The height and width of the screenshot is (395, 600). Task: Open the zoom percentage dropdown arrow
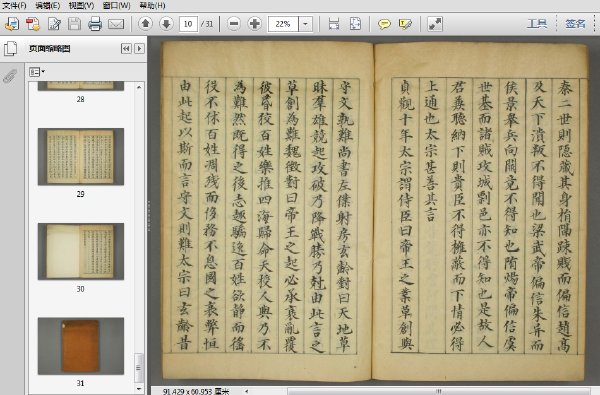(x=305, y=24)
